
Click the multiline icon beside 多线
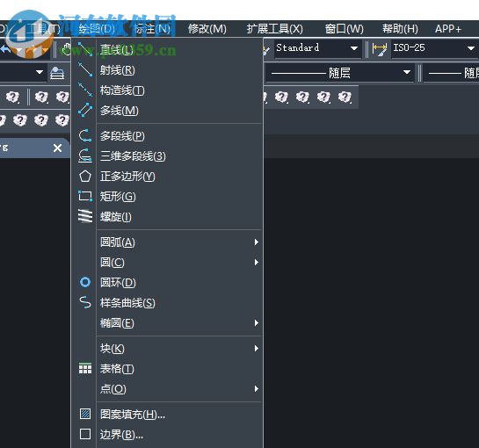pos(85,110)
